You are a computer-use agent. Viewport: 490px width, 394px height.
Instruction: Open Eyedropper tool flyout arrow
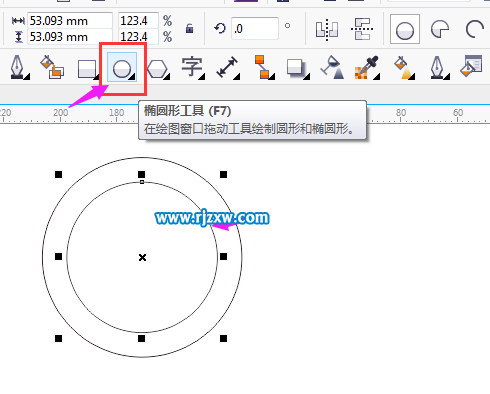377,77
